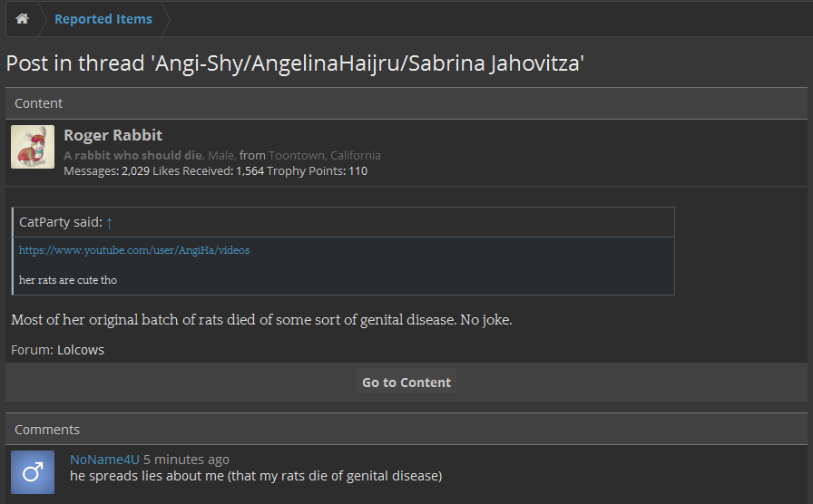Select the Toontown, California location

pyautogui.click(x=325, y=155)
